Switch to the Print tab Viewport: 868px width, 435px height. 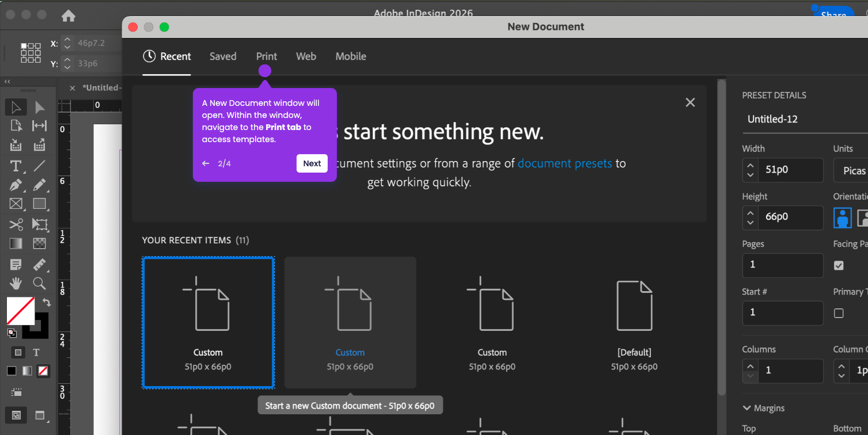tap(267, 56)
